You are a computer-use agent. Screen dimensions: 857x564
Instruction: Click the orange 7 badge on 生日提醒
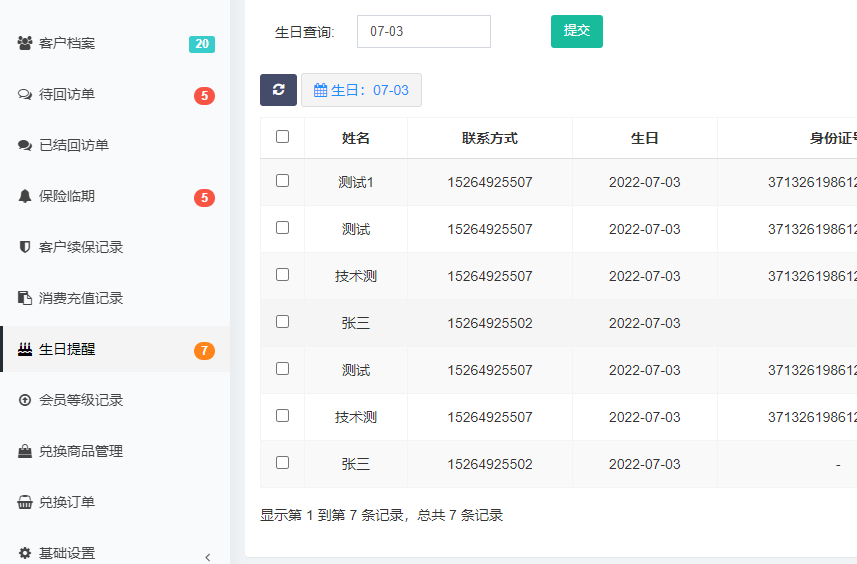[204, 351]
